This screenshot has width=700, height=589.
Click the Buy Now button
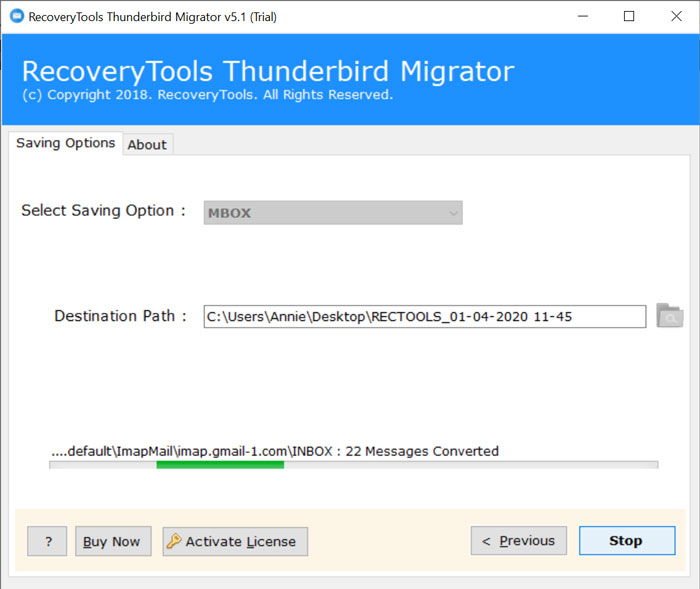(113, 541)
